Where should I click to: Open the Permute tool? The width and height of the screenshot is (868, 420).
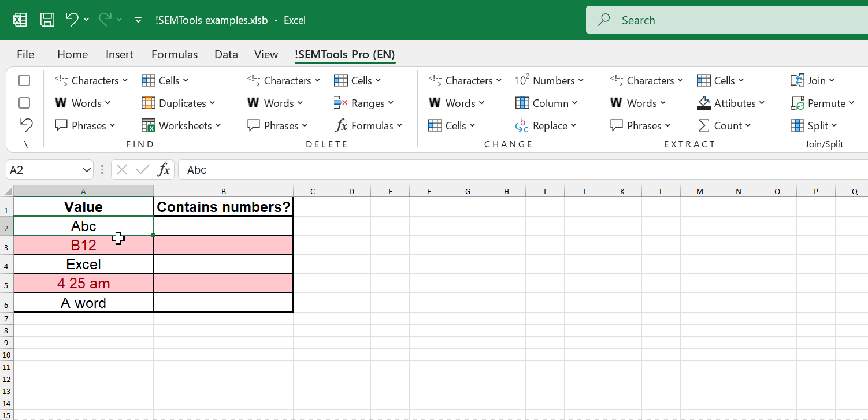pyautogui.click(x=823, y=103)
